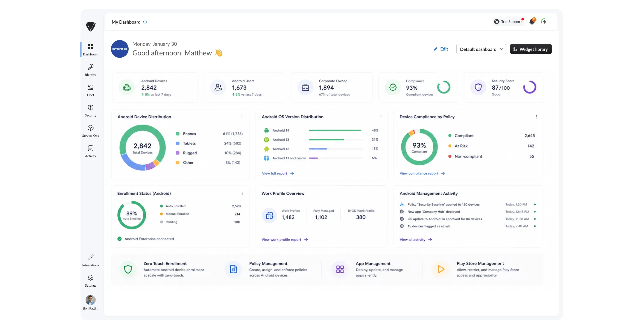Click the shield logo in the sidebar

[x=91, y=26]
